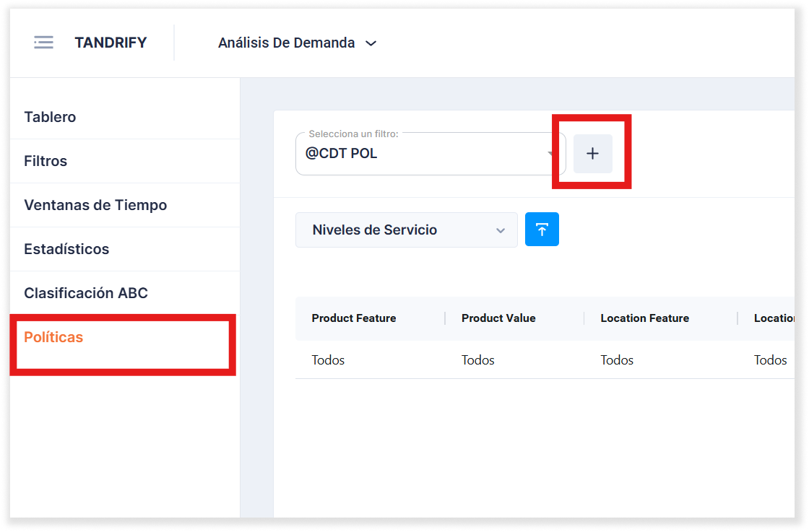
Task: Select Ventanas de Tiempo menu item
Action: pyautogui.click(x=95, y=205)
